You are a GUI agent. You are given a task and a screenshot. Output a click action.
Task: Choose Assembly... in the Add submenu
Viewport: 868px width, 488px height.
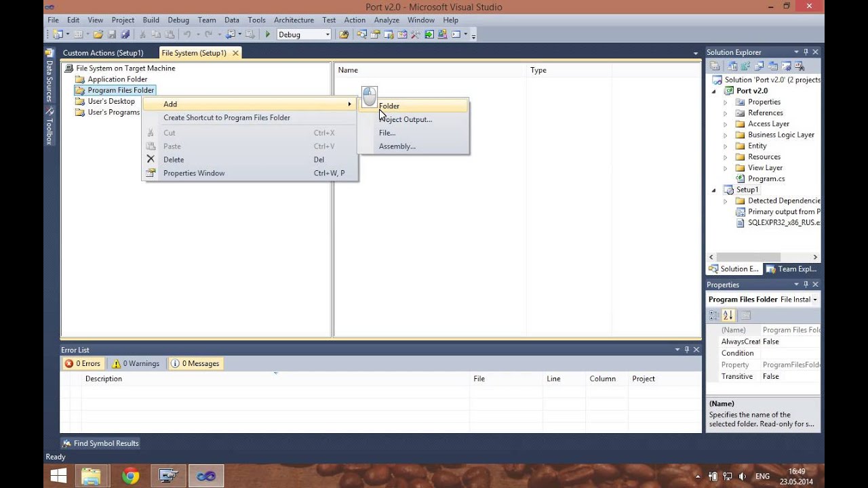[413, 146]
